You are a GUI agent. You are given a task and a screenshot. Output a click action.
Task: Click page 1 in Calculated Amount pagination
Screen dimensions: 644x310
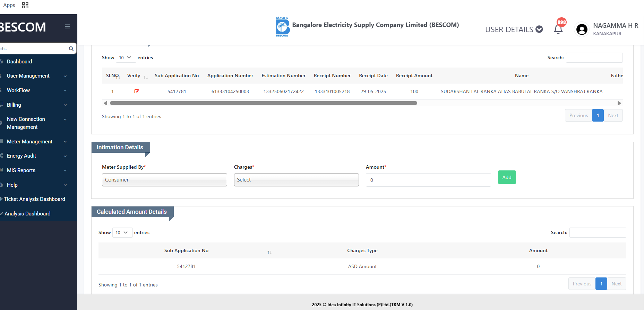tap(601, 284)
